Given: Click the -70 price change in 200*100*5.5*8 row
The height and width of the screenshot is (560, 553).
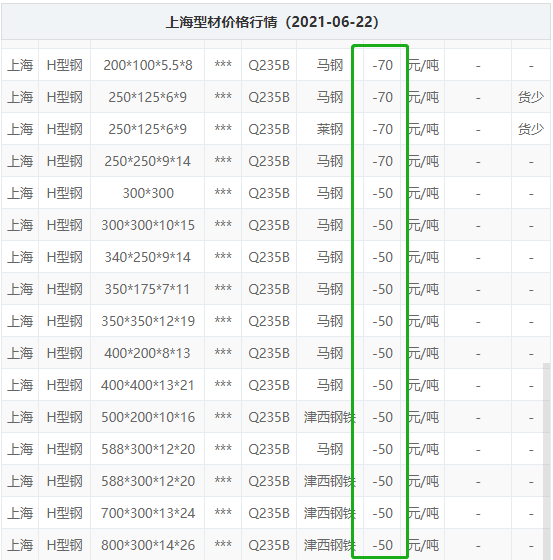Looking at the screenshot, I should [x=382, y=65].
